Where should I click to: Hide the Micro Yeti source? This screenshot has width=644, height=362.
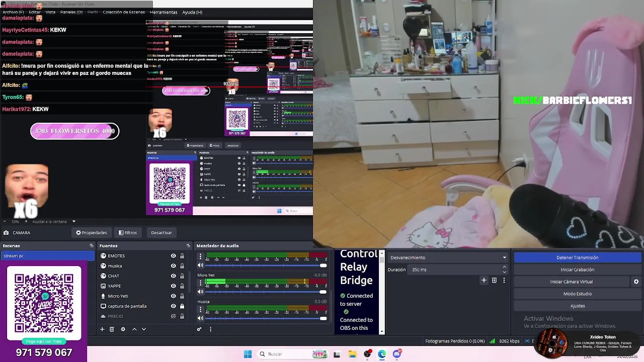(x=173, y=296)
